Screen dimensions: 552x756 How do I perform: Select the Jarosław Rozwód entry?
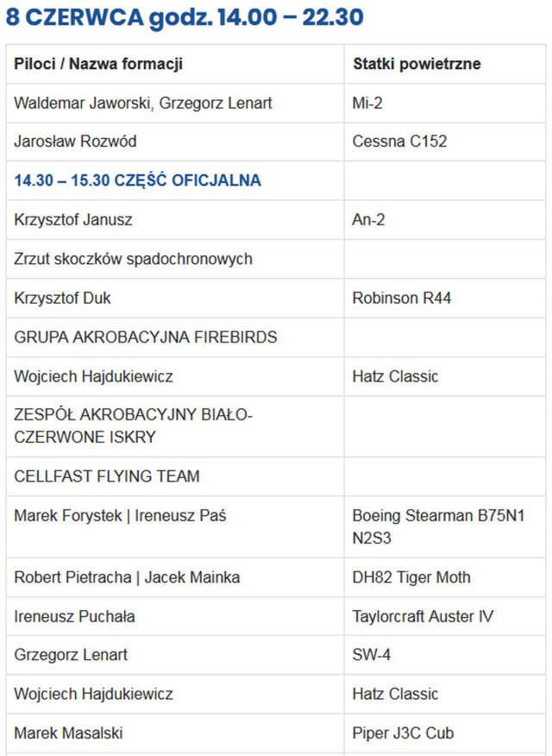75,142
